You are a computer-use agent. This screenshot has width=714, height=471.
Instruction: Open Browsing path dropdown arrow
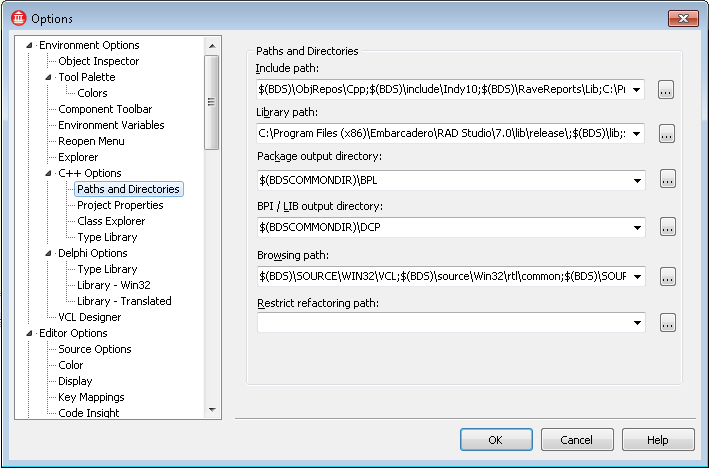[637, 276]
